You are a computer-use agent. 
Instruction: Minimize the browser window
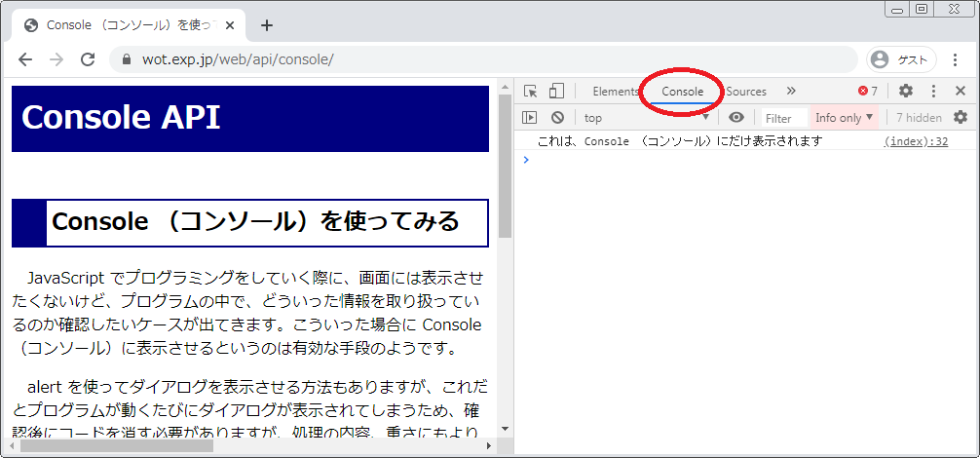897,9
